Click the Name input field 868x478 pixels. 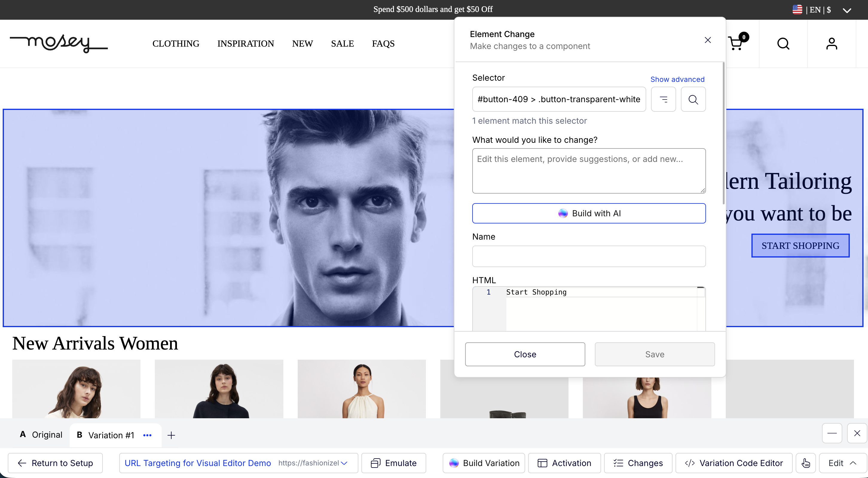pyautogui.click(x=589, y=256)
